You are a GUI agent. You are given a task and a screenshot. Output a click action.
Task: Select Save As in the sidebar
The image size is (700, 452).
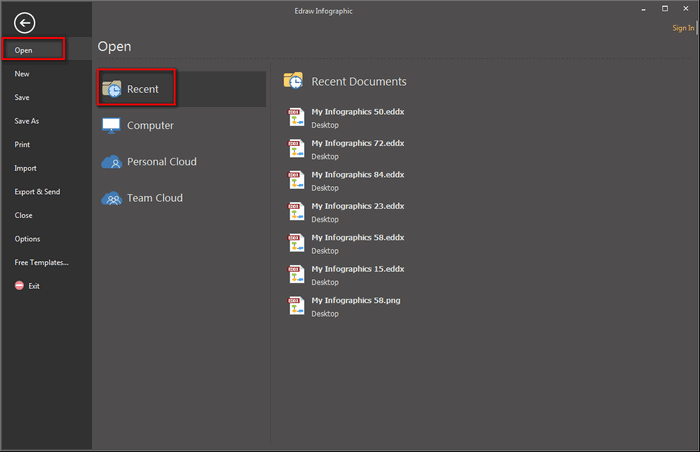27,121
